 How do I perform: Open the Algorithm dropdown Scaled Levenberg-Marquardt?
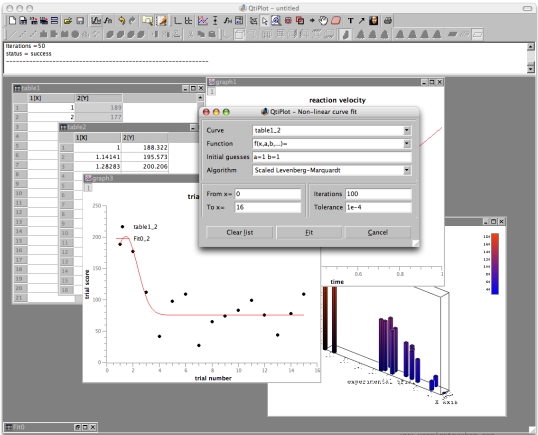coord(407,170)
